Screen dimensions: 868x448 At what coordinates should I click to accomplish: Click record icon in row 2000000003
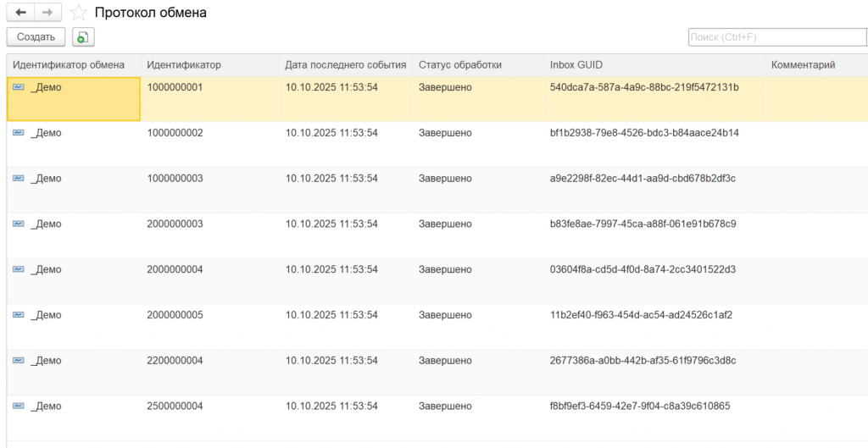tap(19, 224)
